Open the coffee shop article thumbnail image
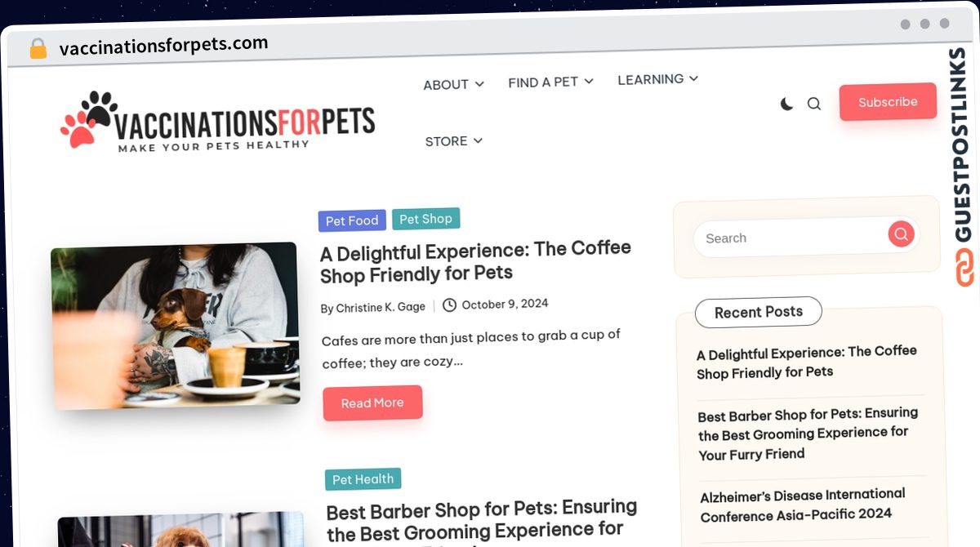The width and height of the screenshot is (980, 547). coord(176,325)
